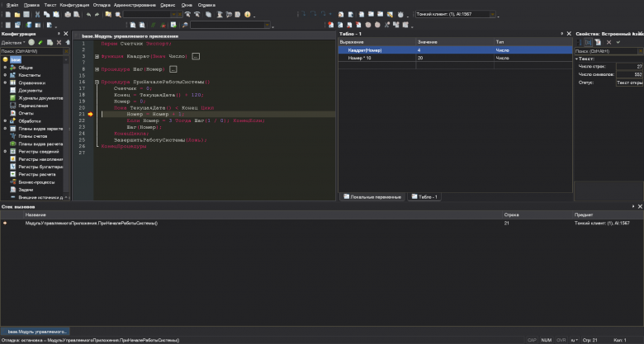
Task: Click the move up arrow icon in Конфигурация toolbar
Action: pos(68,42)
